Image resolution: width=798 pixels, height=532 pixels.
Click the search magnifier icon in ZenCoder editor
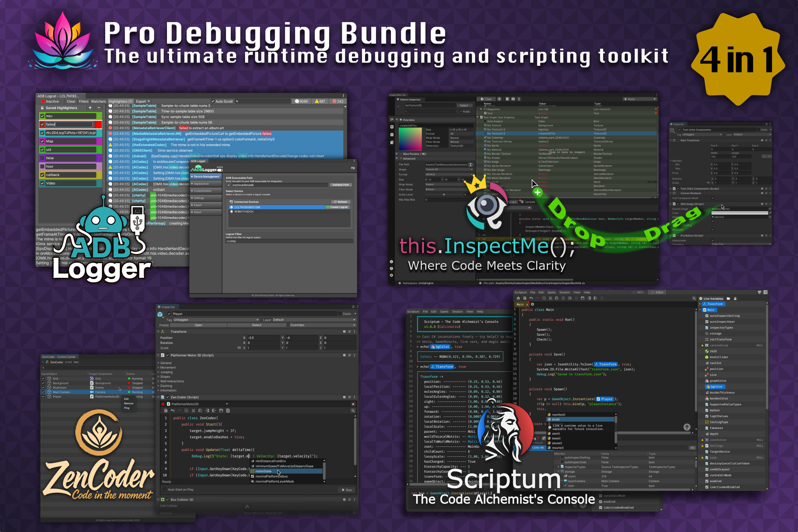point(353,410)
